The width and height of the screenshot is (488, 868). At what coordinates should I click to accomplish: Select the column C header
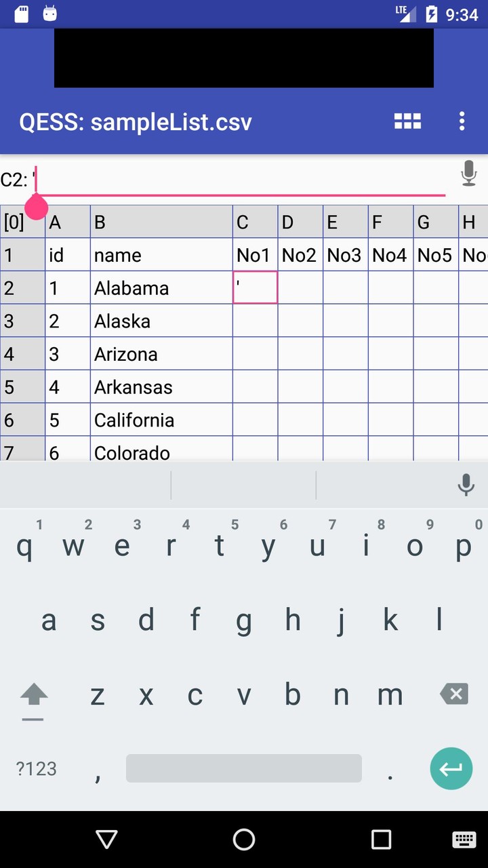pos(255,222)
